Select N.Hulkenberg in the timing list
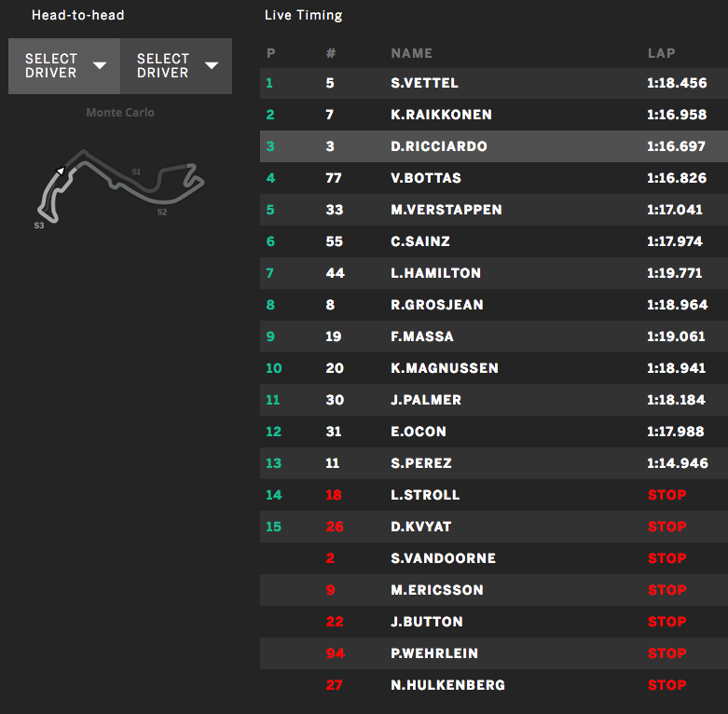728x714 pixels. click(x=447, y=685)
